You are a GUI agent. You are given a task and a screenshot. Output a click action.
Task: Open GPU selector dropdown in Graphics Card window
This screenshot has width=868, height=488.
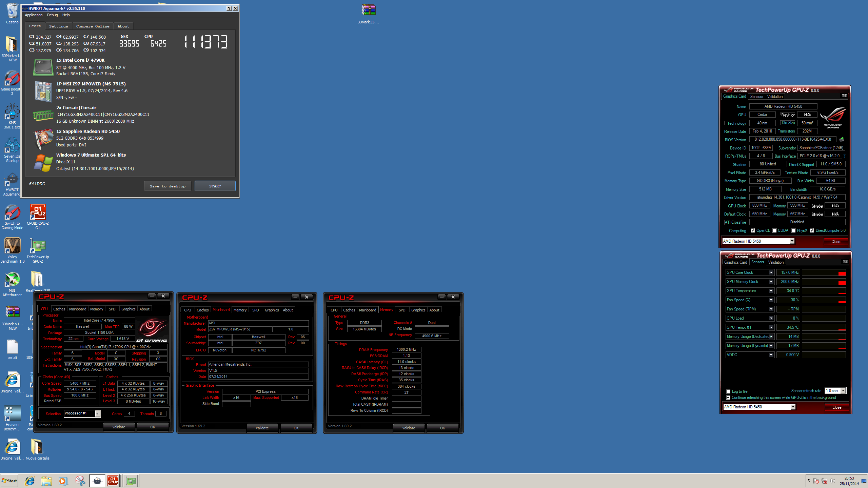(792, 241)
